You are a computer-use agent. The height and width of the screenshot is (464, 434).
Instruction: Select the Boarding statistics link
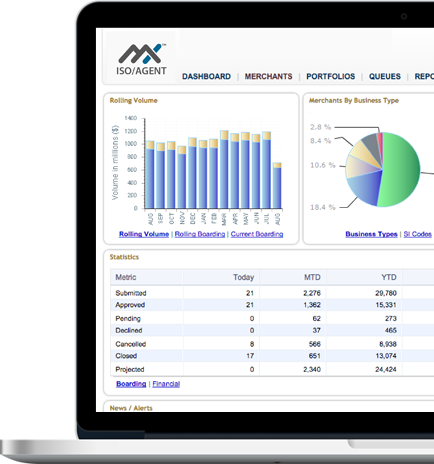[x=131, y=384]
